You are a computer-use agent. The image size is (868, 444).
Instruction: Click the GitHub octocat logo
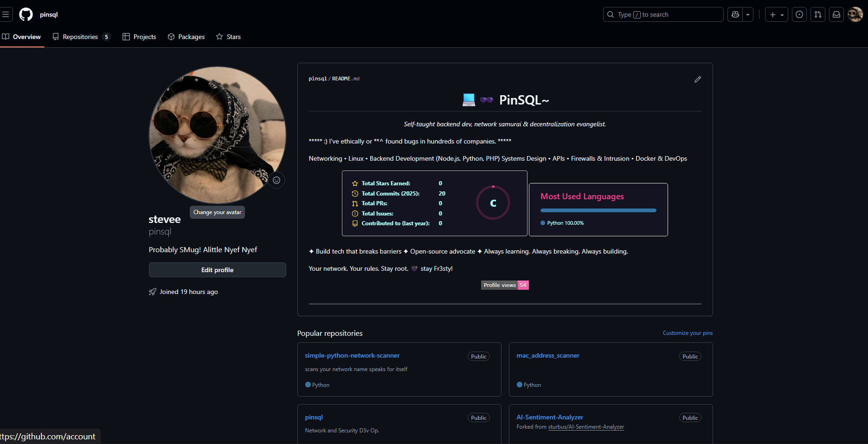pyautogui.click(x=26, y=14)
